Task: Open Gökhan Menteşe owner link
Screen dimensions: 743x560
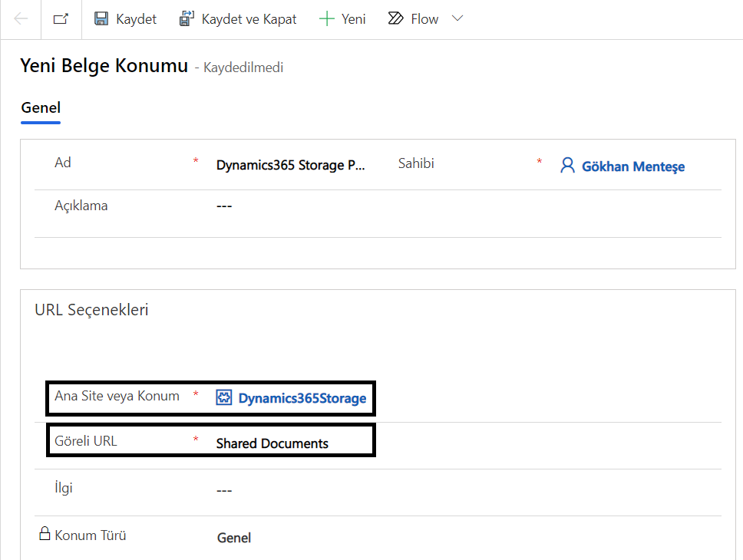Action: pos(633,166)
